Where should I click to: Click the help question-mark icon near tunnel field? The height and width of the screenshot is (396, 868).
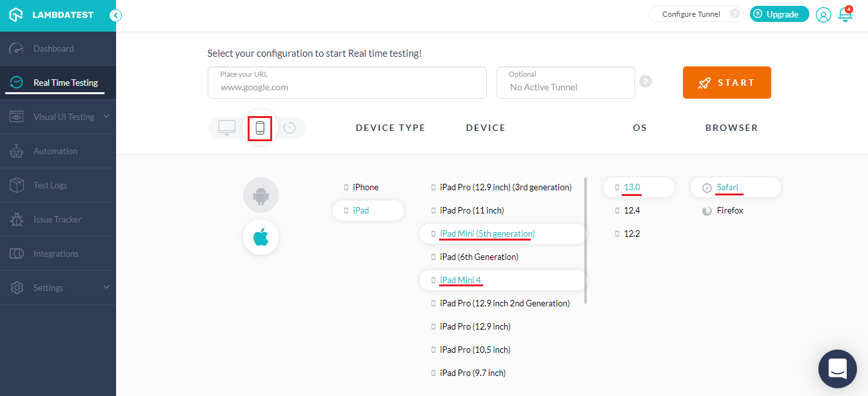tap(646, 81)
